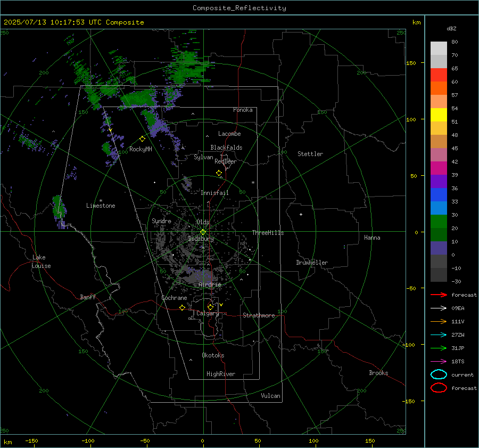Viewport: 479px width, 448px height.
Task: Click the 111V legend label
Action: coord(458,321)
